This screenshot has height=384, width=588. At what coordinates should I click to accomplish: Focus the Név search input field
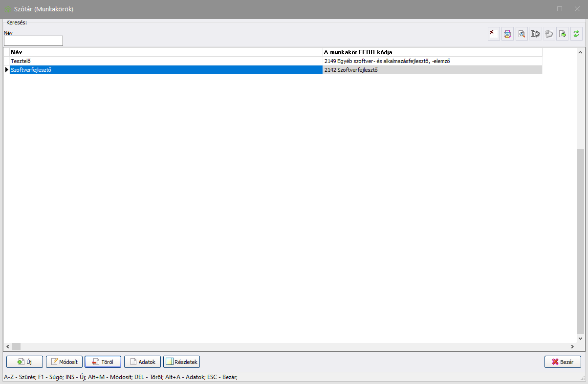click(33, 41)
